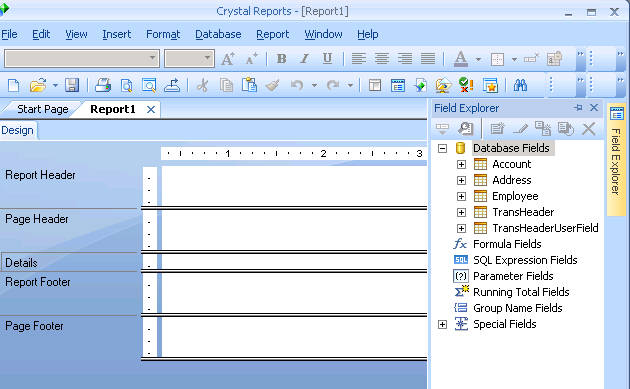Open the font name combo box
Viewport: 630px width, 389px height.
[x=82, y=59]
